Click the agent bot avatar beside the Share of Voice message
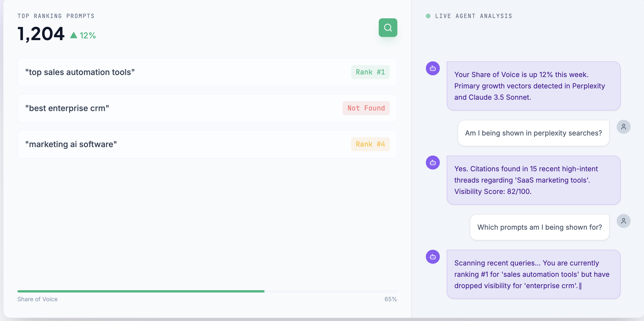Screen dimensions: 644x321 pyautogui.click(x=433, y=68)
